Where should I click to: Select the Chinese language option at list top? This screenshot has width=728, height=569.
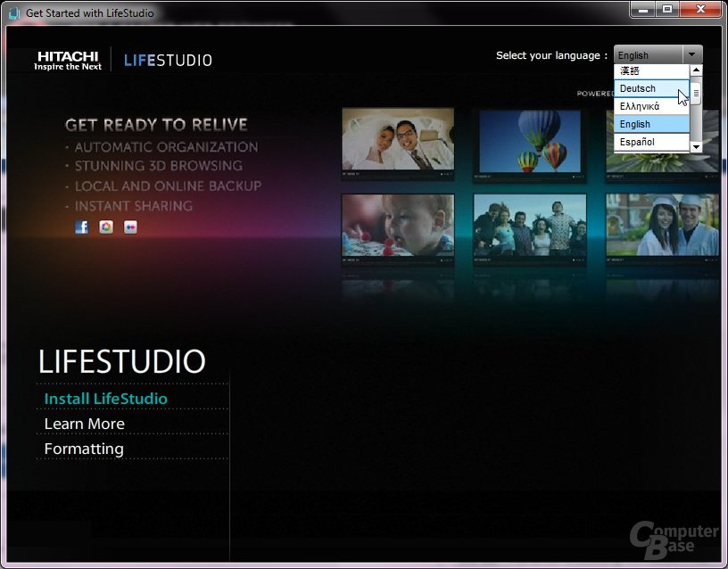pyautogui.click(x=651, y=71)
